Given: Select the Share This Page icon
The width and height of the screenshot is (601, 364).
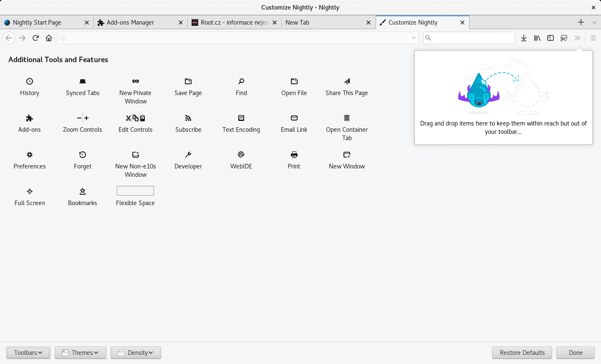Looking at the screenshot, I should point(346,81).
